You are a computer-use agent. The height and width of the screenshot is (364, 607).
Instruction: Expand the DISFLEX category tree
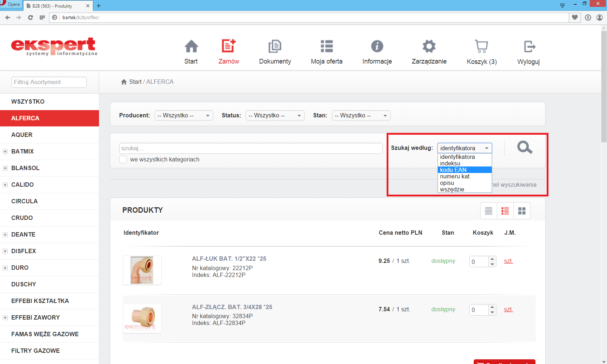[x=5, y=251]
